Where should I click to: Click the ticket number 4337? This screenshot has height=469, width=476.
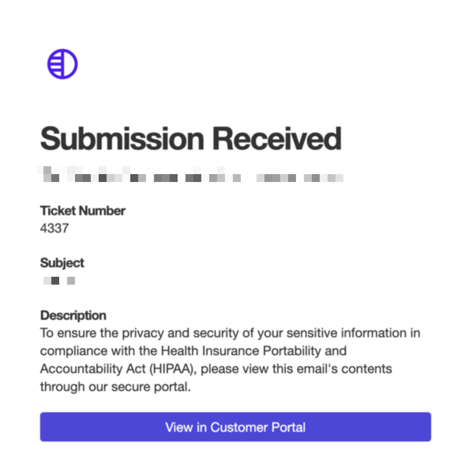coord(54,228)
